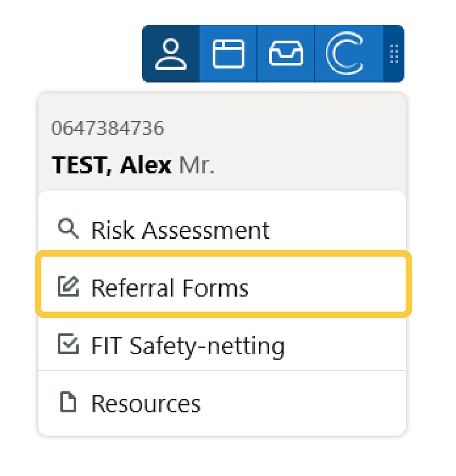Click the pencil icon beside Referral Forms
The image size is (456, 476).
point(68,287)
